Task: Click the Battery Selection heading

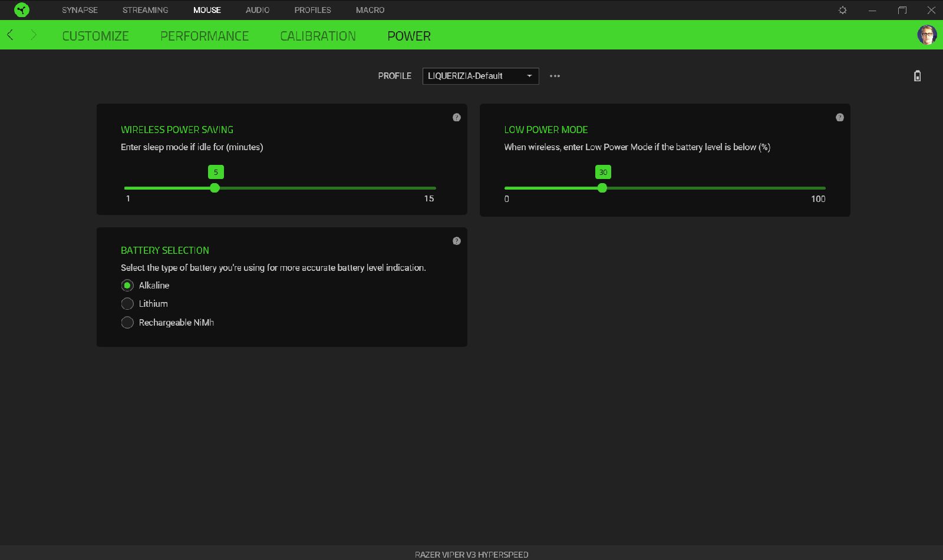Action: click(x=165, y=250)
